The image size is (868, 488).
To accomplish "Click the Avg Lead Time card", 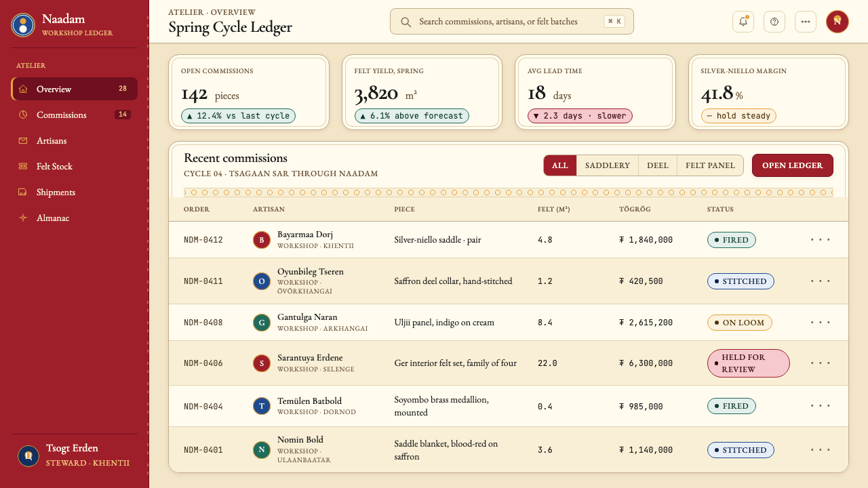I will [595, 92].
